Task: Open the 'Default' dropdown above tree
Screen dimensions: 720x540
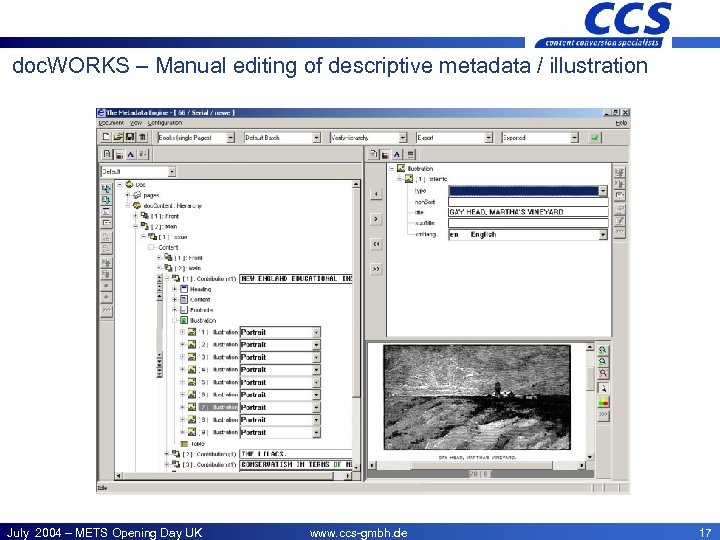Action: pyautogui.click(x=172, y=172)
